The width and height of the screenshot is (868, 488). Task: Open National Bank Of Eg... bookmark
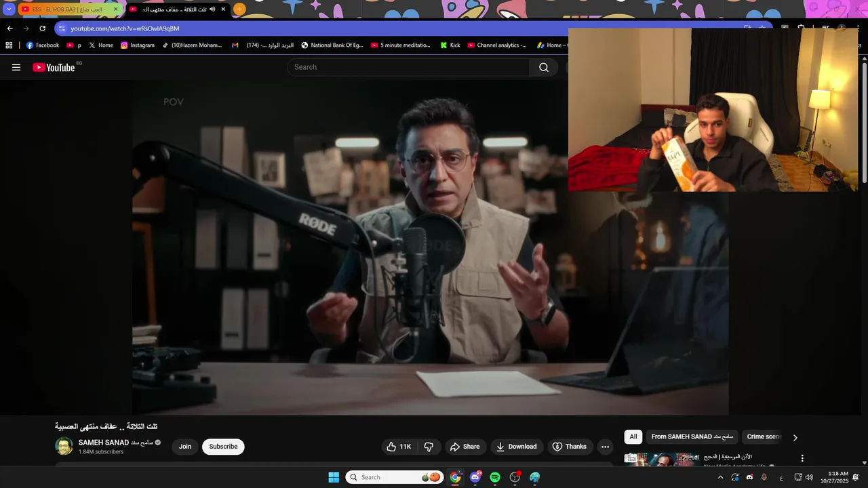tap(332, 45)
